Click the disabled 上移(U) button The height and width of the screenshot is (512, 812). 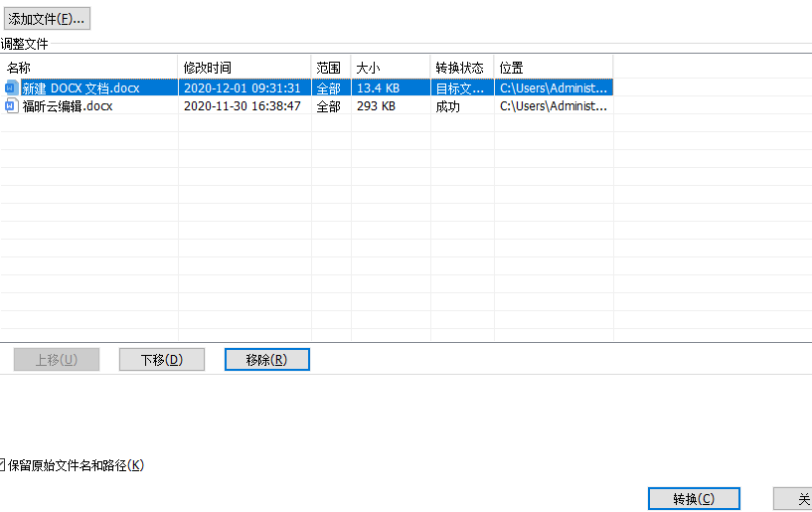pyautogui.click(x=57, y=359)
